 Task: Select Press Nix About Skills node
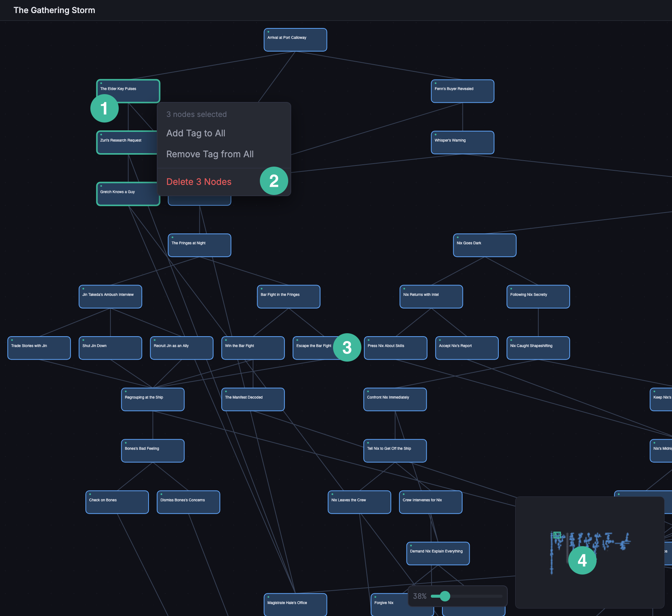pyautogui.click(x=395, y=348)
